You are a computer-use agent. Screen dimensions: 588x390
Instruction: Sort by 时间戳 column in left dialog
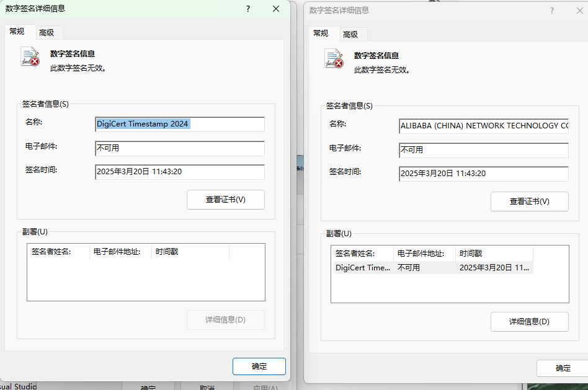[x=190, y=252]
